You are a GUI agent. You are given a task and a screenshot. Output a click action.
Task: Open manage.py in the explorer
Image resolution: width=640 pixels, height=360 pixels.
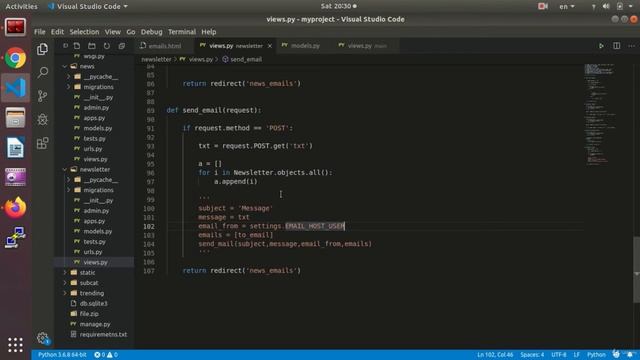pos(95,324)
